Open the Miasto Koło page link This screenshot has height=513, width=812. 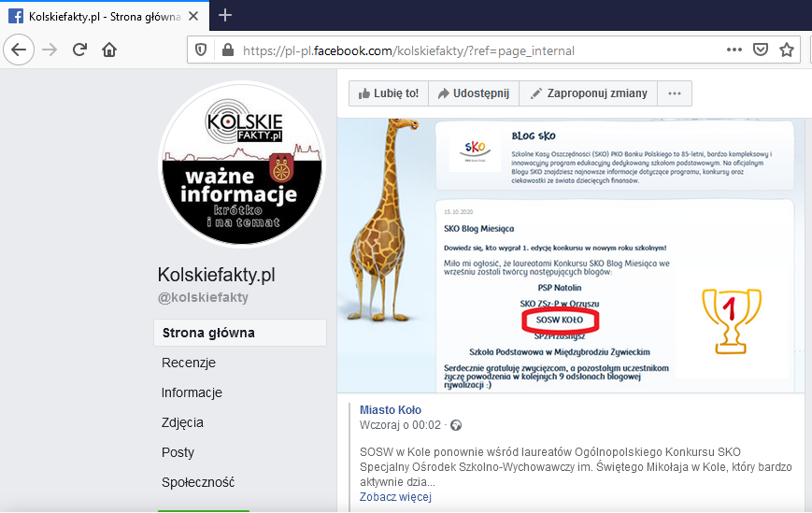point(391,409)
